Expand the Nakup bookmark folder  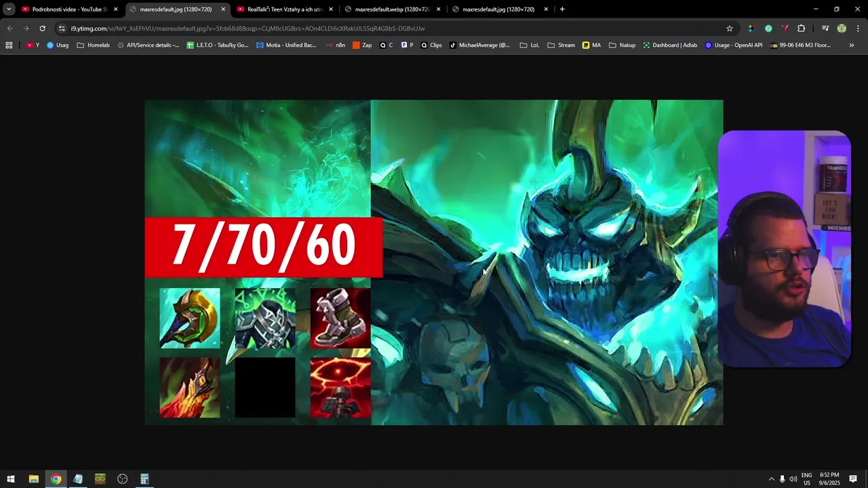(623, 45)
